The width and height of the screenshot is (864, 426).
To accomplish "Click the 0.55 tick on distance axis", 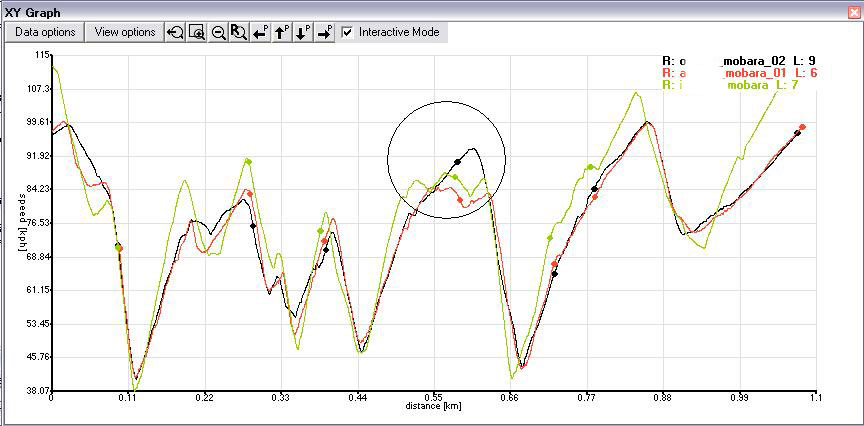I will [434, 397].
